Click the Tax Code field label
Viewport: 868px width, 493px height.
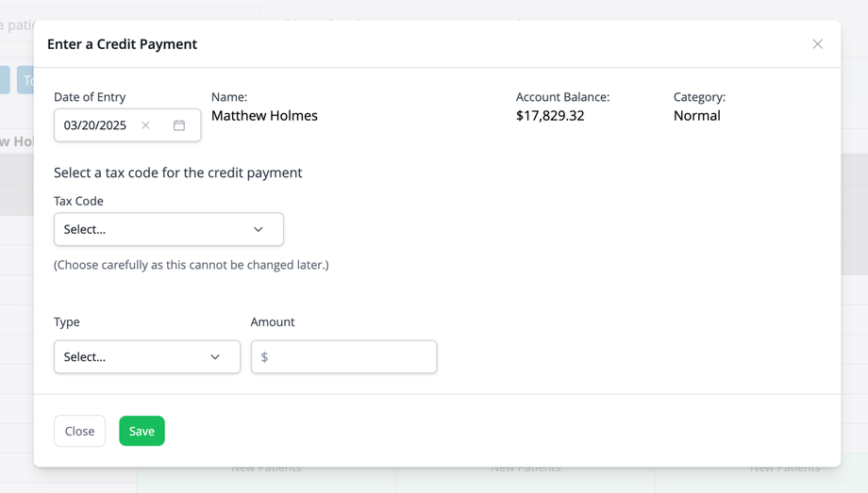tap(78, 201)
